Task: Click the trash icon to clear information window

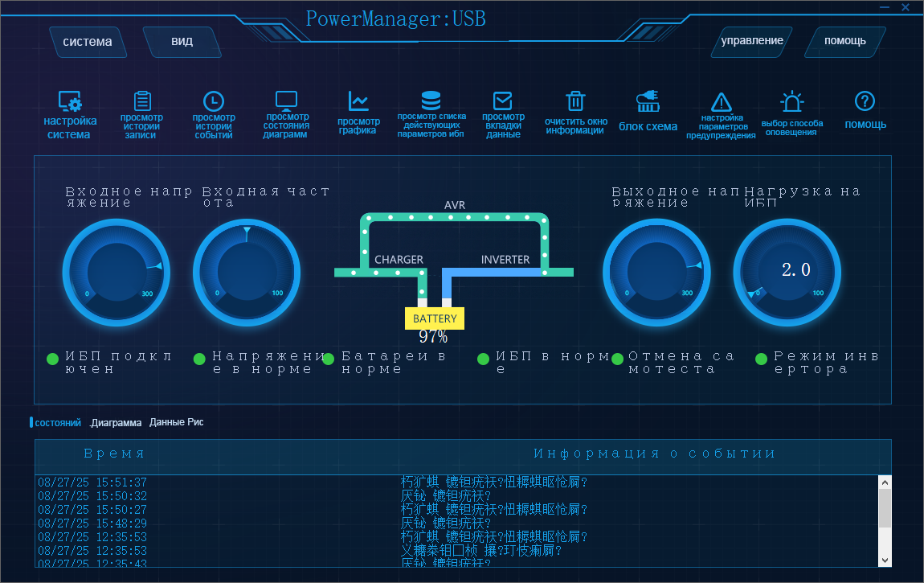Action: 575,101
